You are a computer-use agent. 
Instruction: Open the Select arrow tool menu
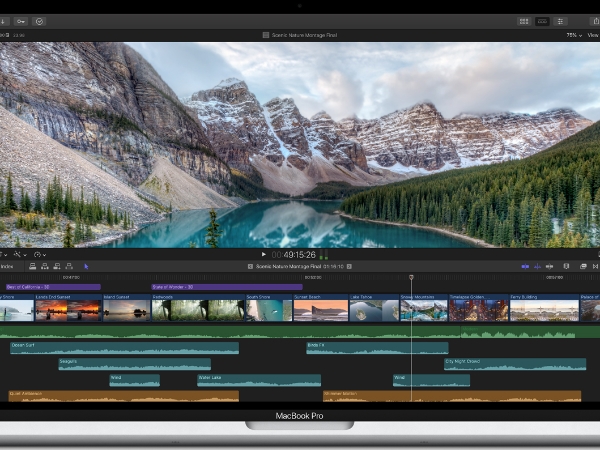pyautogui.click(x=86, y=266)
